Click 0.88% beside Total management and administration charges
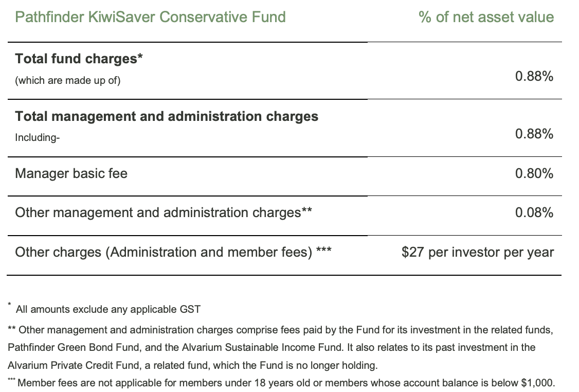 click(x=534, y=134)
